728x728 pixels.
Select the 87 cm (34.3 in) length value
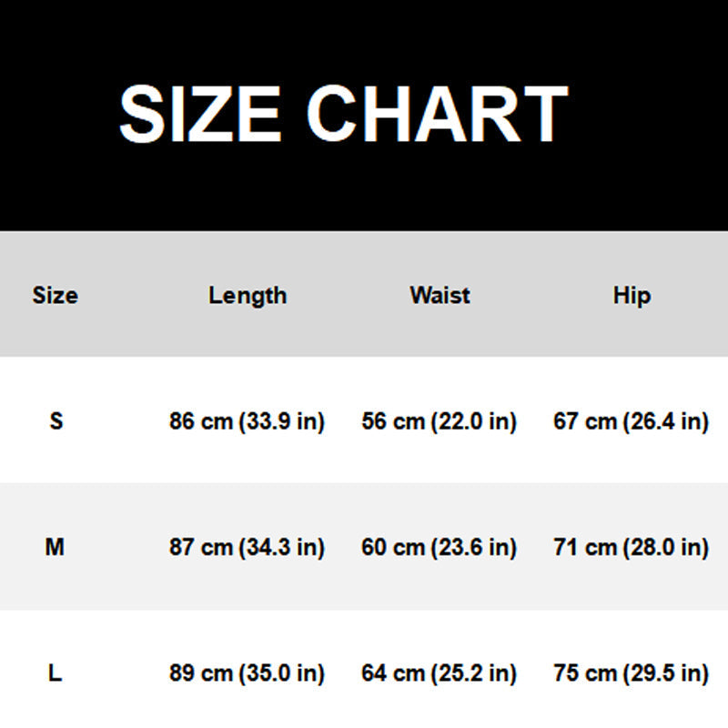[248, 548]
